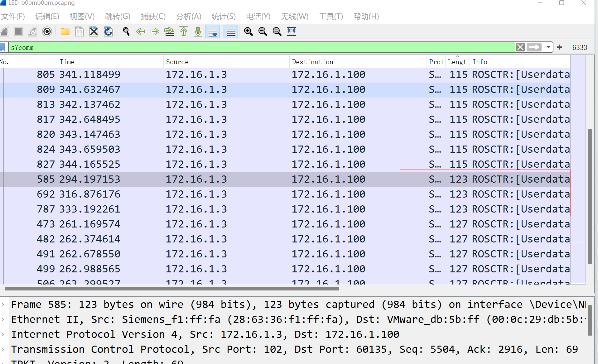The height and width of the screenshot is (364, 598).
Task: Go forward to next packet arrow
Action: 155,31
